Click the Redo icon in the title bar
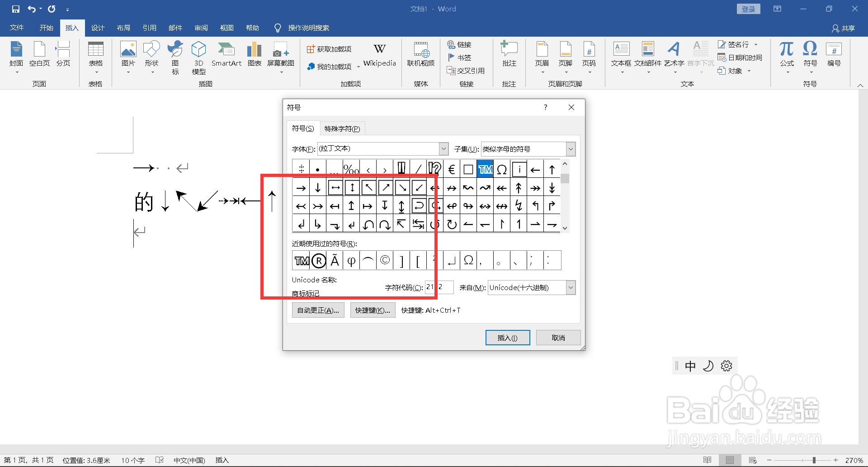The height and width of the screenshot is (467, 868). (x=52, y=9)
